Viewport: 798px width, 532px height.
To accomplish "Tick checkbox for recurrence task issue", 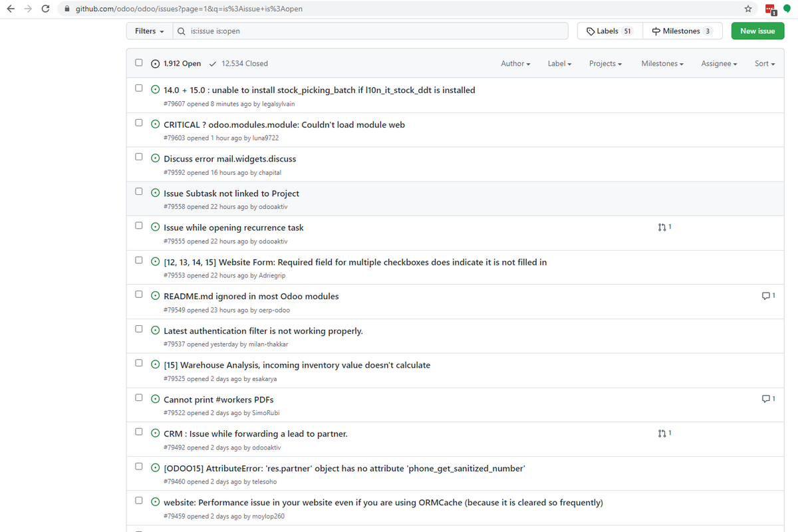I will (x=139, y=225).
